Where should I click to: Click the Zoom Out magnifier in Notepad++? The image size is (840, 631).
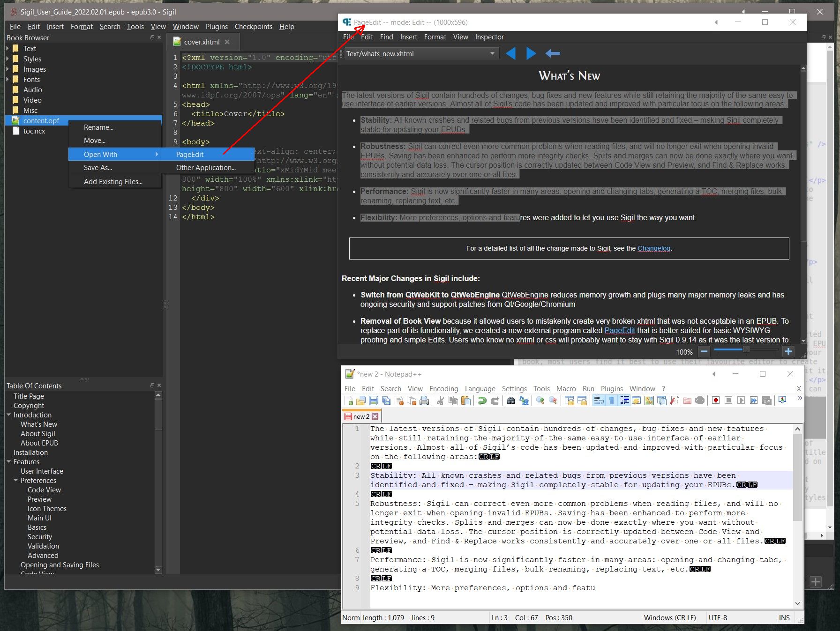553,401
